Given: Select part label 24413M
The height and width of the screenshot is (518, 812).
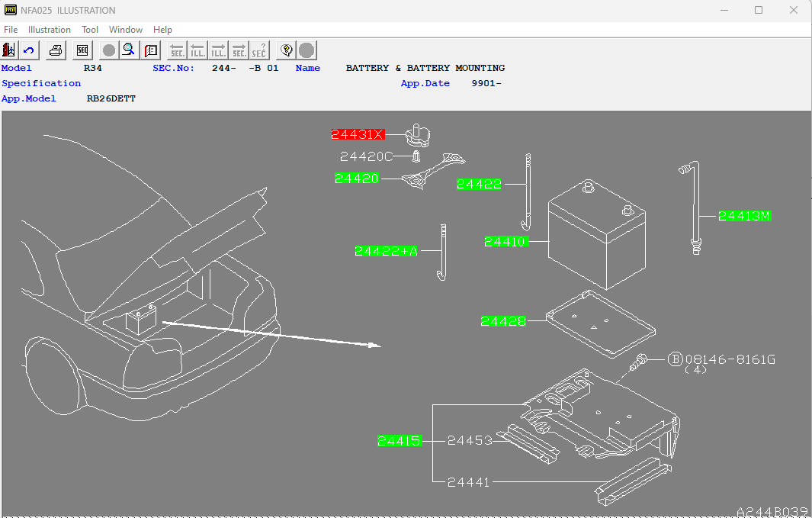Looking at the screenshot, I should pos(744,216).
